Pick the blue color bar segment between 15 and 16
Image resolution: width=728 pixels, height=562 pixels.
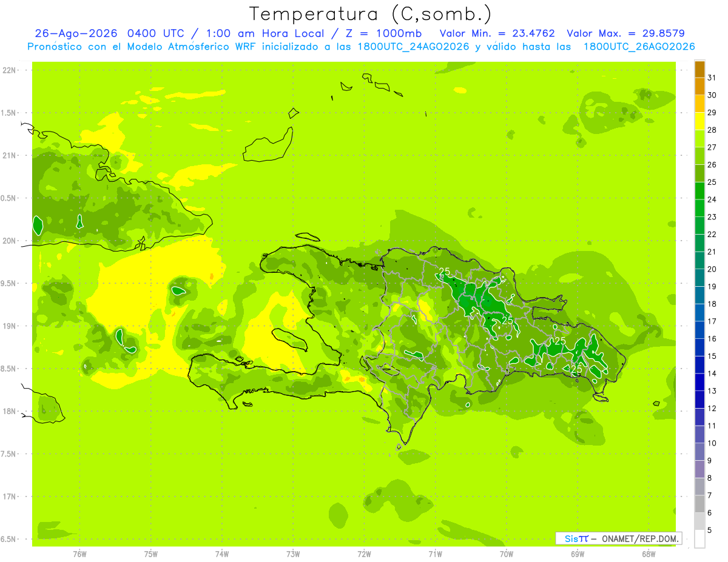(x=699, y=348)
